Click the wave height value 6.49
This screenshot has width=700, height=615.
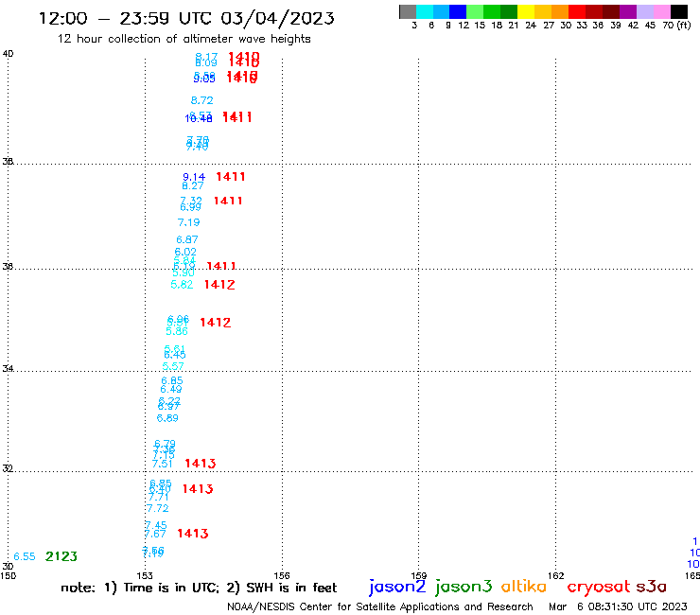tap(171, 390)
